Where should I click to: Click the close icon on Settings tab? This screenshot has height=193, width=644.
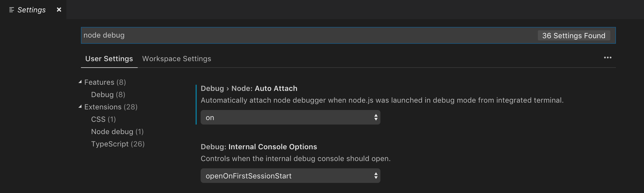[x=59, y=10]
